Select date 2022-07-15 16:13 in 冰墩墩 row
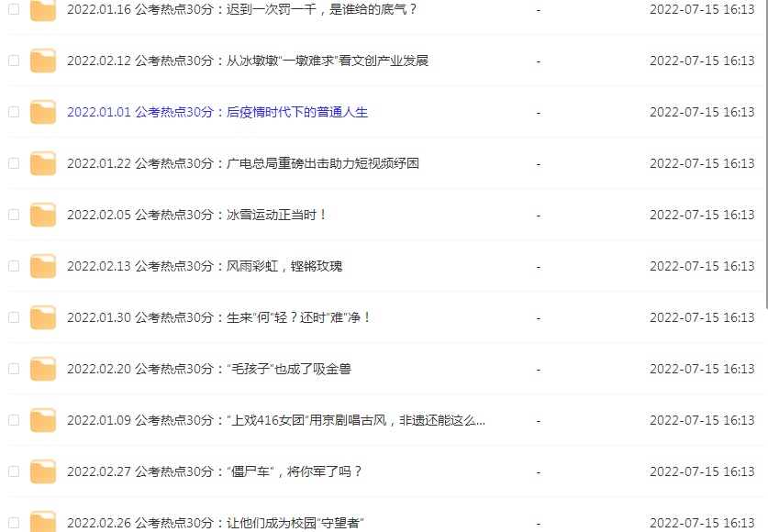Image resolution: width=768 pixels, height=532 pixels. pyautogui.click(x=702, y=61)
